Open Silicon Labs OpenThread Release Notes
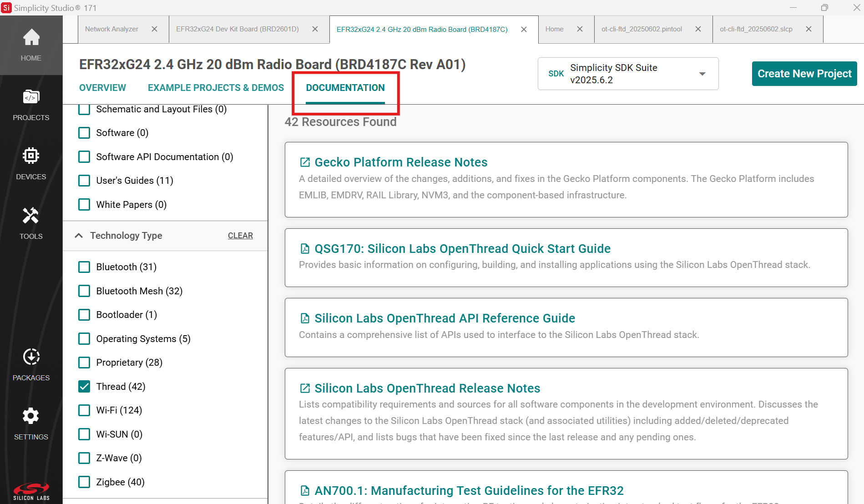 point(427,388)
